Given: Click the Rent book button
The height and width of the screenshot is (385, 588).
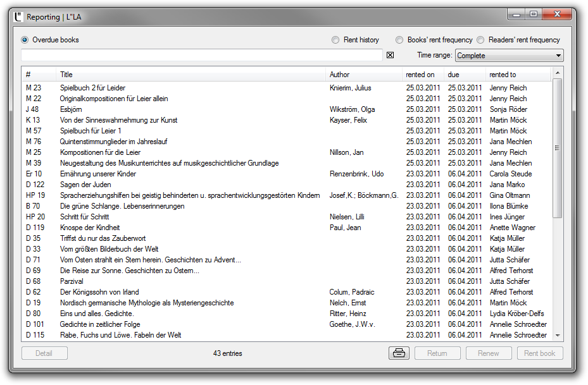Looking at the screenshot, I should point(539,353).
